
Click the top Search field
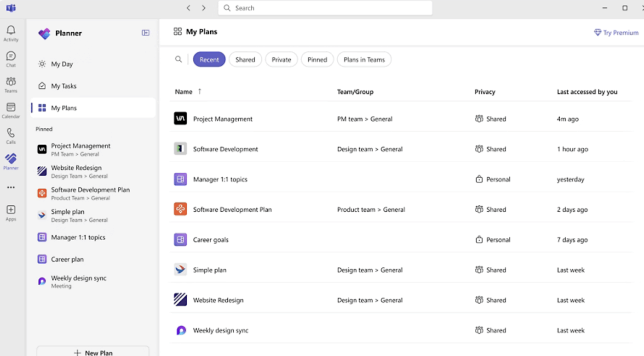click(325, 8)
